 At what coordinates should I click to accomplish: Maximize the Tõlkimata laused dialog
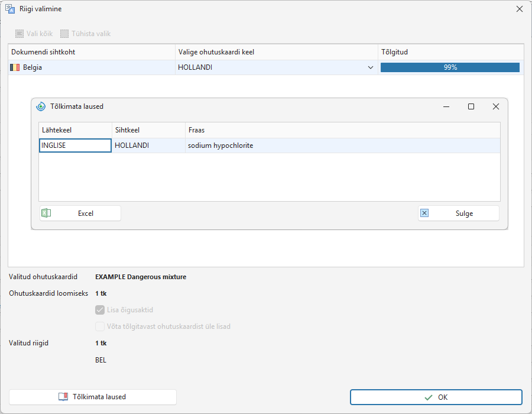click(x=471, y=106)
